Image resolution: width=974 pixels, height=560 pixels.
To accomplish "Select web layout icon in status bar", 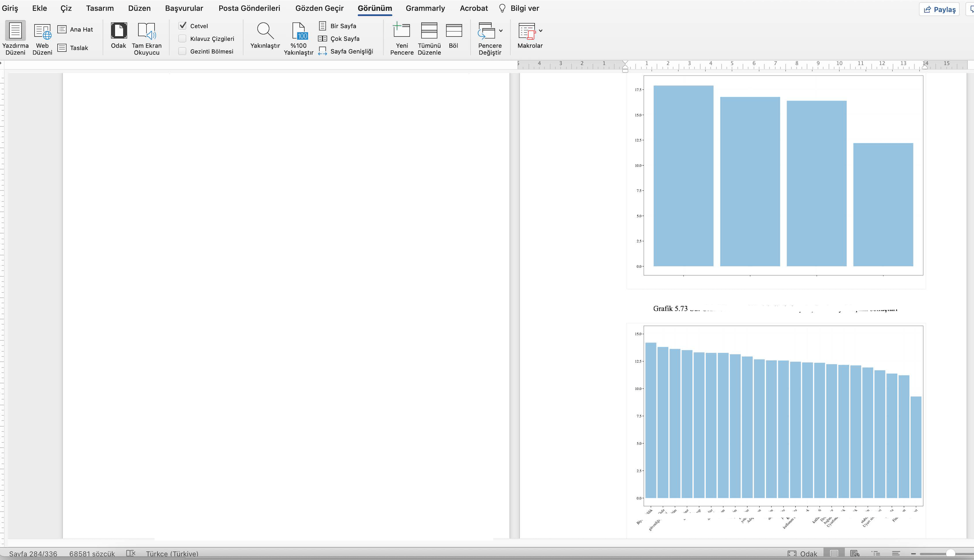I will point(855,554).
